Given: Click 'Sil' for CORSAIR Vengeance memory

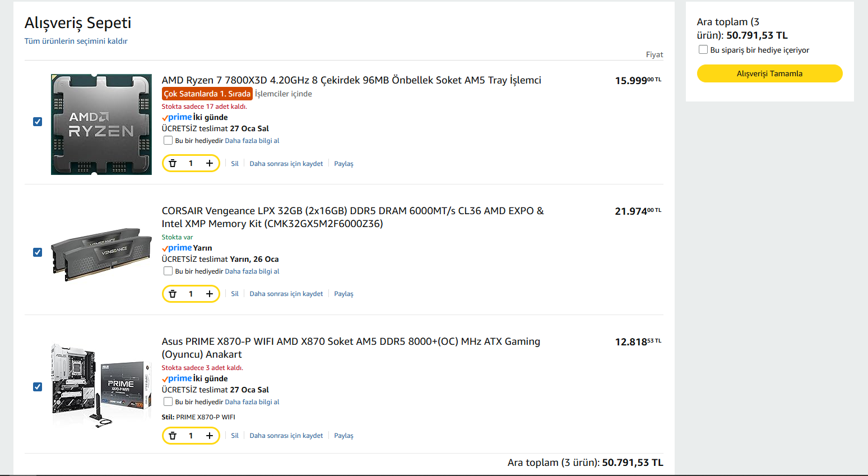Looking at the screenshot, I should pos(235,294).
